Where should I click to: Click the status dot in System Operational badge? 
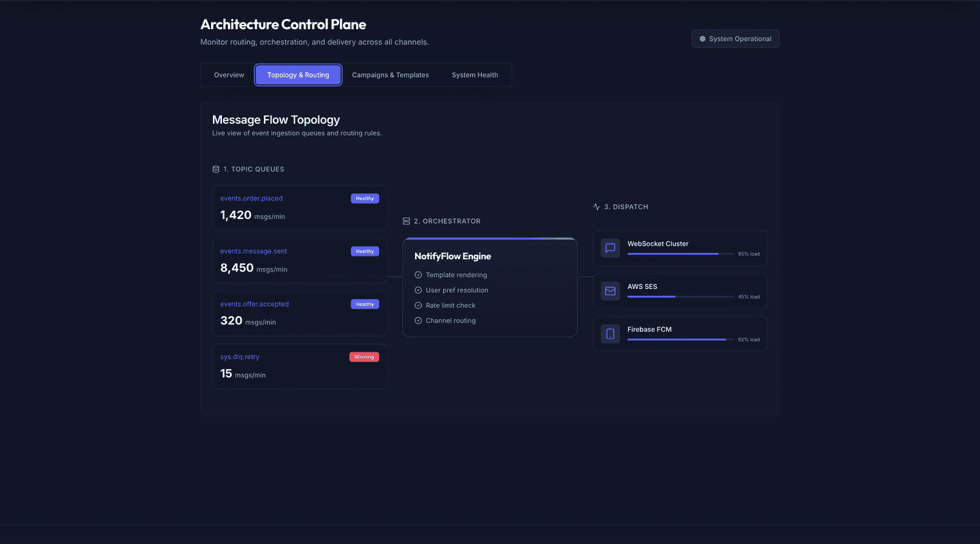[x=702, y=38]
